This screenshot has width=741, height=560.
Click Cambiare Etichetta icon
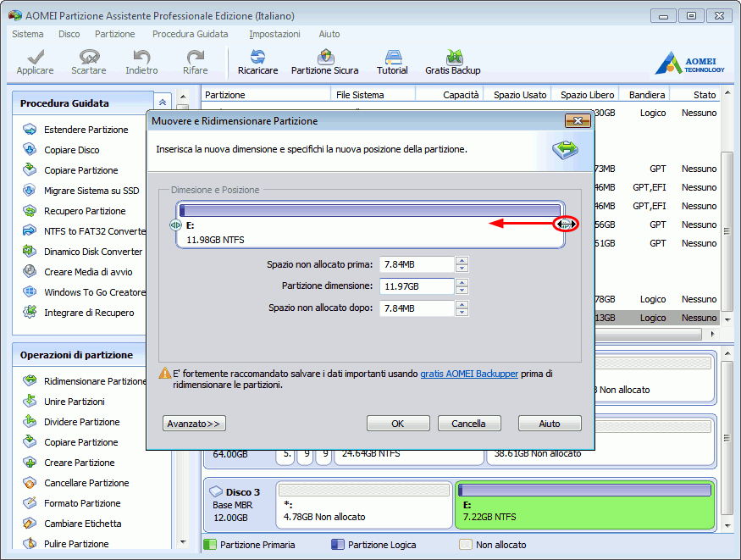[30, 523]
